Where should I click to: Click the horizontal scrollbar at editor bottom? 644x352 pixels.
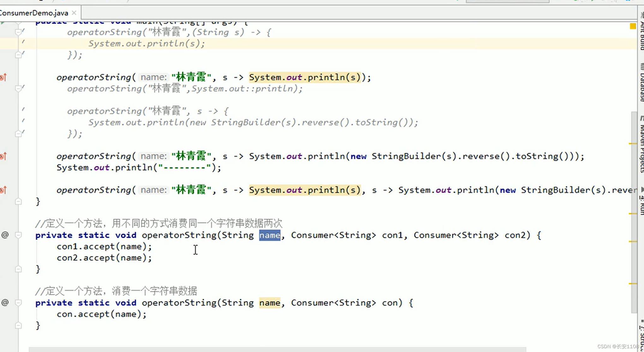tap(277, 349)
